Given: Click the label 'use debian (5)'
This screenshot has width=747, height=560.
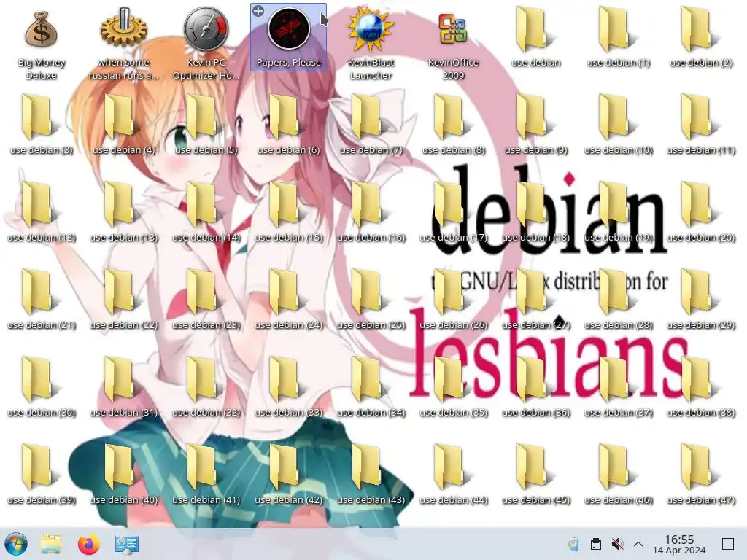Looking at the screenshot, I should (206, 150).
